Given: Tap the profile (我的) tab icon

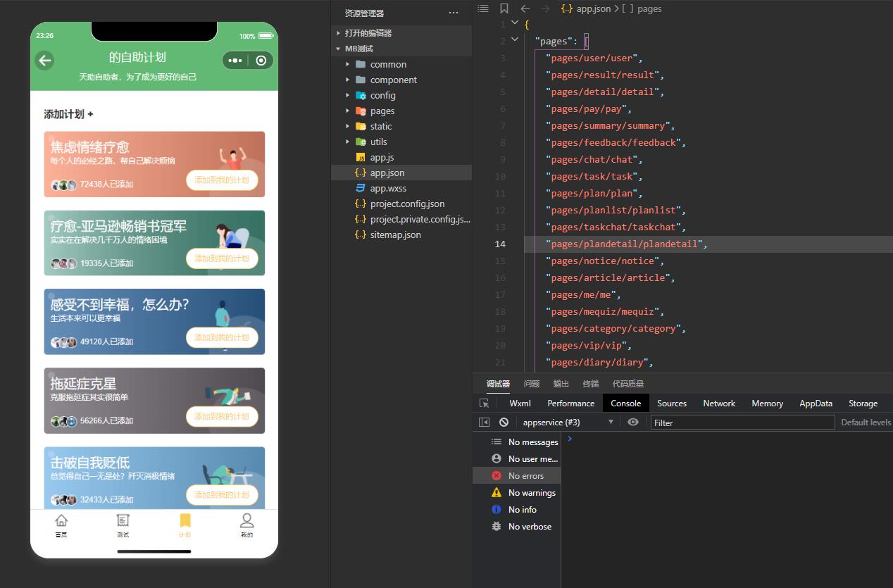Looking at the screenshot, I should (x=246, y=521).
